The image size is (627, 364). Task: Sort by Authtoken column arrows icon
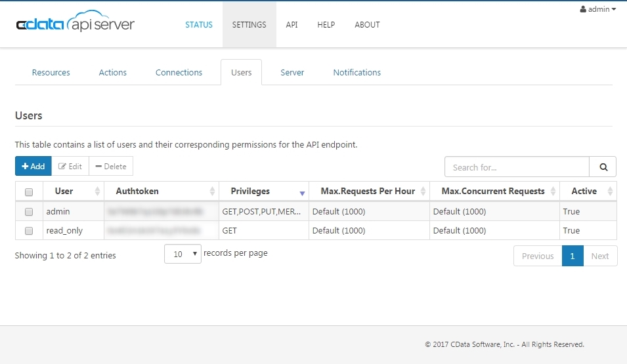(212, 192)
